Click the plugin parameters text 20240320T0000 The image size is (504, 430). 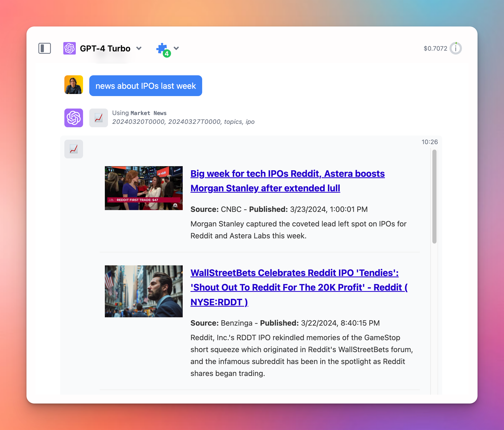click(138, 122)
